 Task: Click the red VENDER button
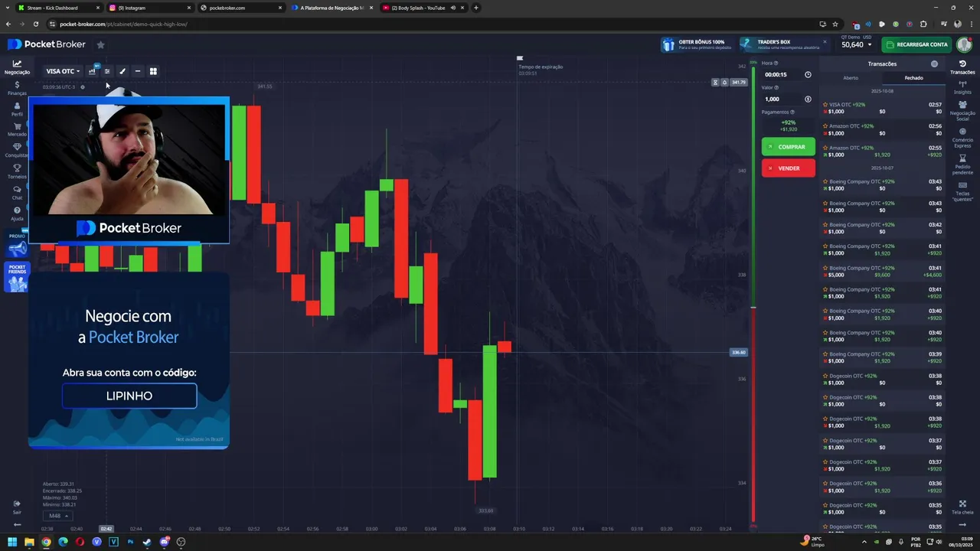click(x=789, y=168)
